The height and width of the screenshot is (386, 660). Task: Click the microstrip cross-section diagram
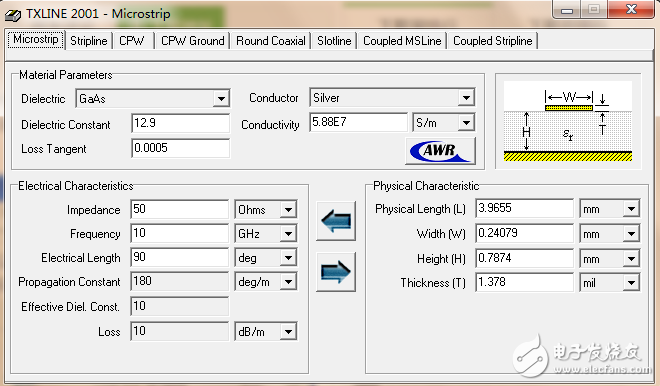(x=568, y=121)
